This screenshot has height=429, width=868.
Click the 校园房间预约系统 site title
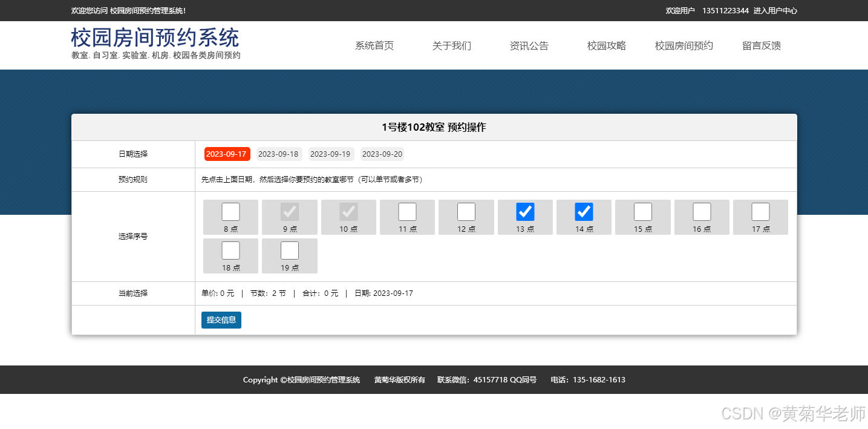pos(155,38)
